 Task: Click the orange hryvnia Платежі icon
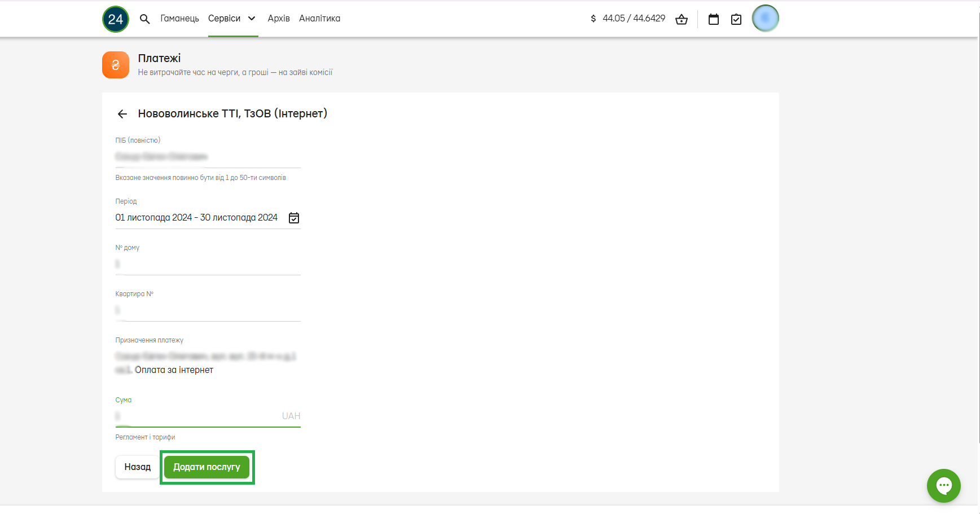116,65
